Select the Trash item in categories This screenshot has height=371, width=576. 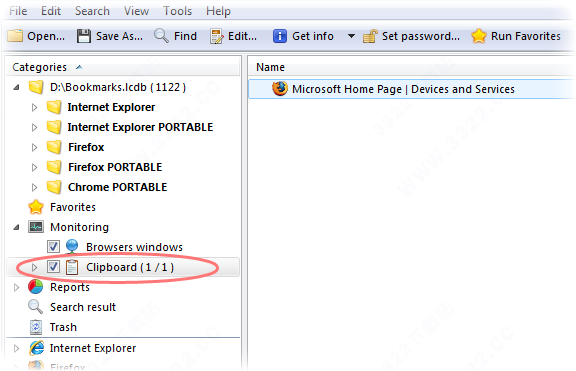point(63,327)
